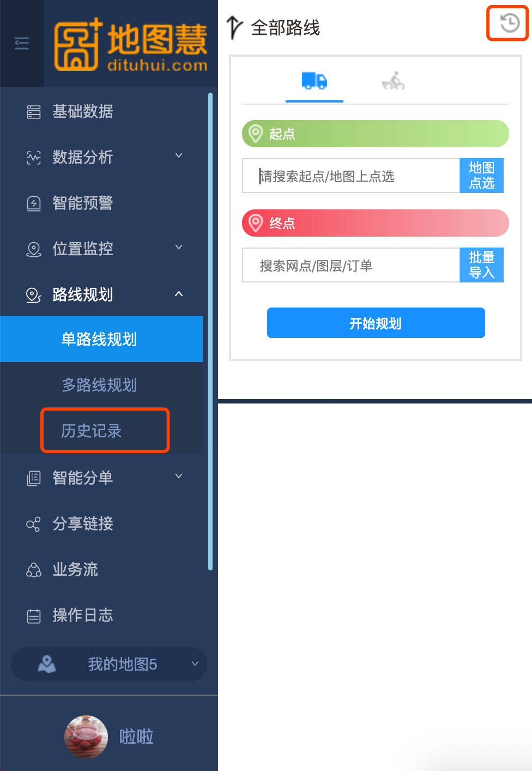Click the 地图点选 button
The image size is (532, 771).
[x=482, y=176]
